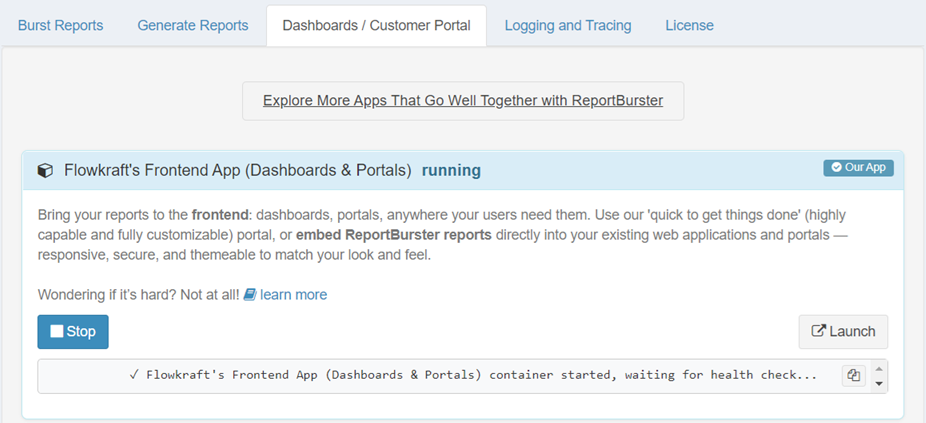Click the cube icon beside Flowkraft's Frontend App
This screenshot has height=423, width=926.
click(45, 171)
